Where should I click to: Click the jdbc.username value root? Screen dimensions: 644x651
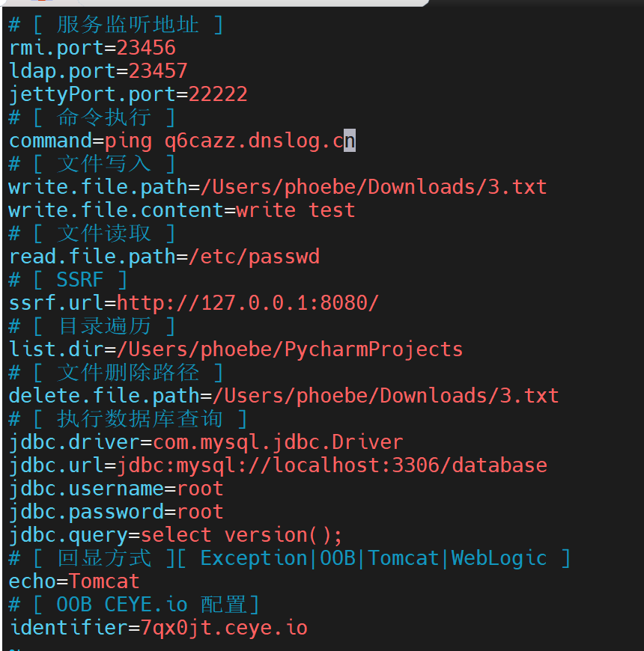[x=200, y=489]
